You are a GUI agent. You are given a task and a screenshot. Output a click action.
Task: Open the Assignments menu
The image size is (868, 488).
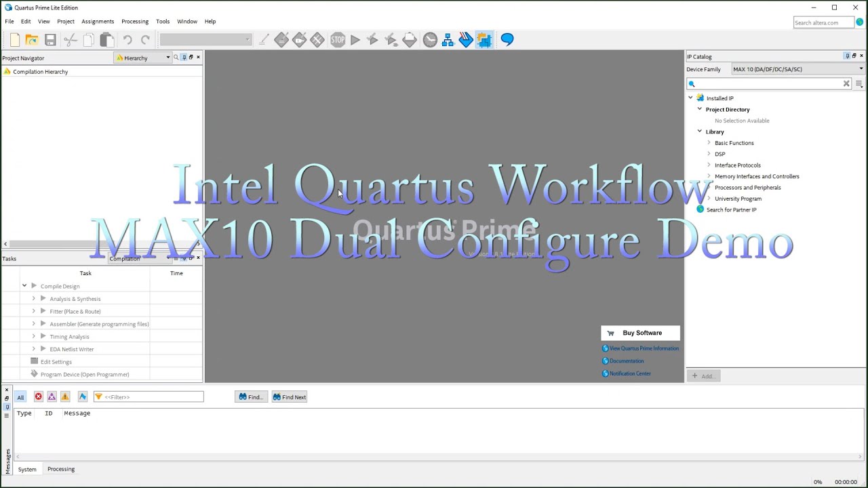98,22
